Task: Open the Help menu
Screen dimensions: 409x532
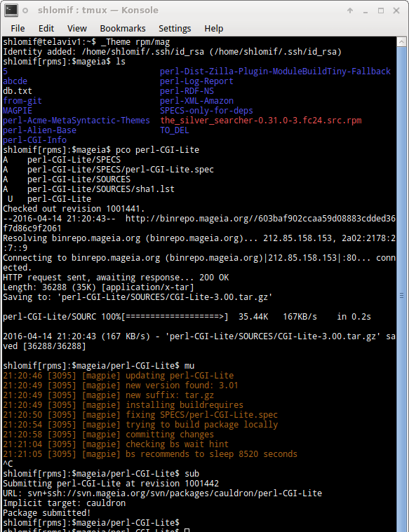Action: click(x=214, y=29)
